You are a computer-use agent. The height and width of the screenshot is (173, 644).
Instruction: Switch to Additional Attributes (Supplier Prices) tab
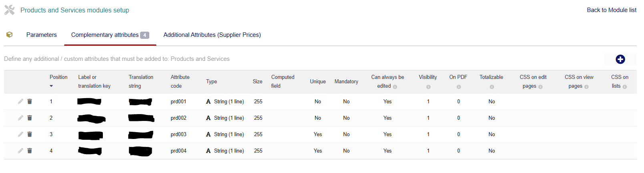212,35
